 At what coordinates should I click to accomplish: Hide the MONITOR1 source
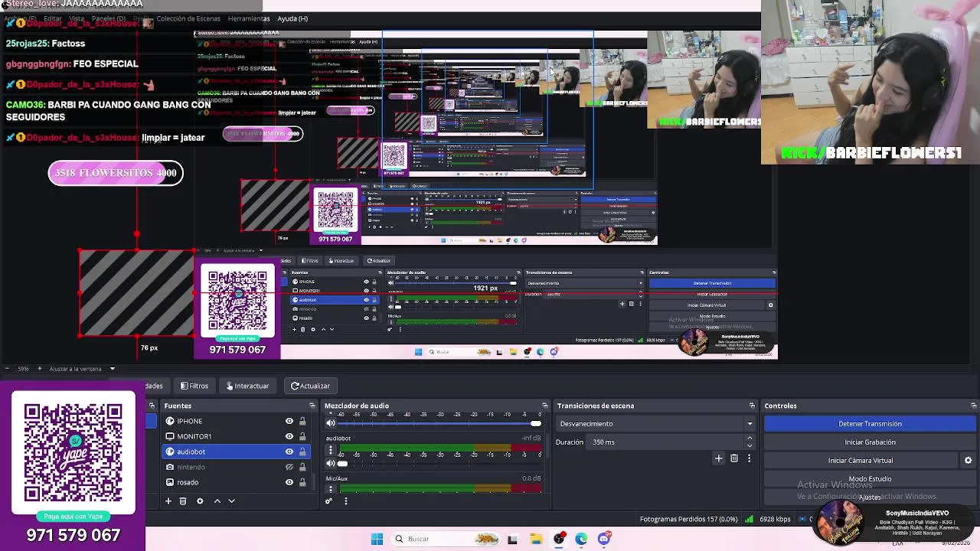tap(289, 436)
